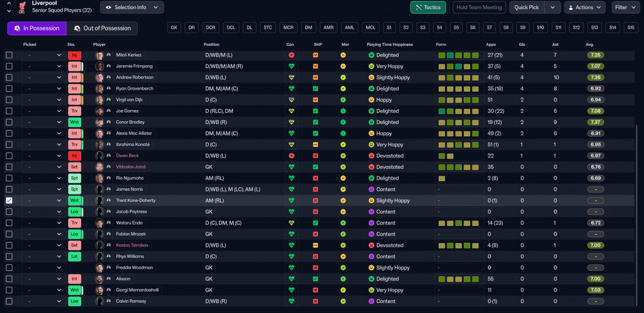This screenshot has width=644, height=313.
Task: Tick the checkbox for Andrew Robertson
Action: tap(9, 77)
